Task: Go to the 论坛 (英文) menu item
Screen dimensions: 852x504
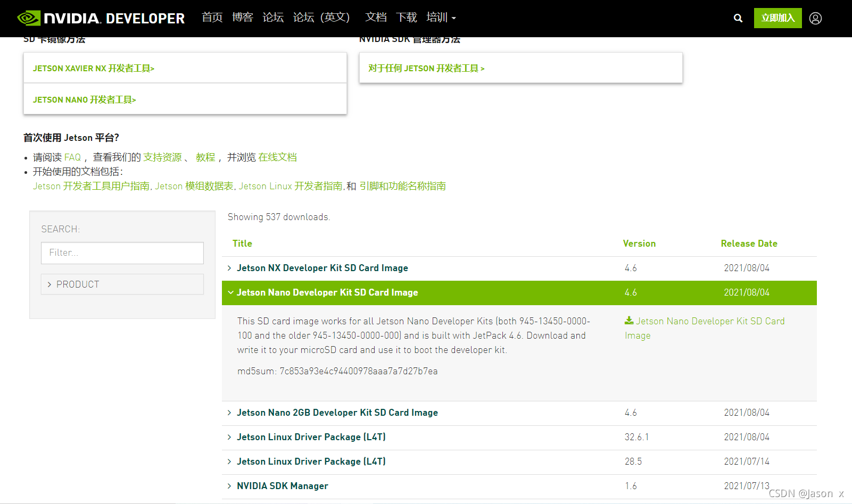Action: [x=321, y=18]
